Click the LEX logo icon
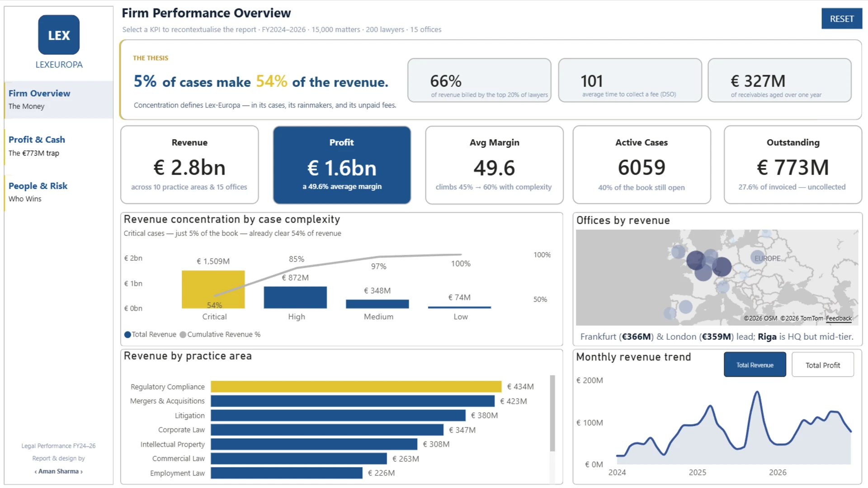This screenshot has height=488, width=868. click(x=59, y=35)
